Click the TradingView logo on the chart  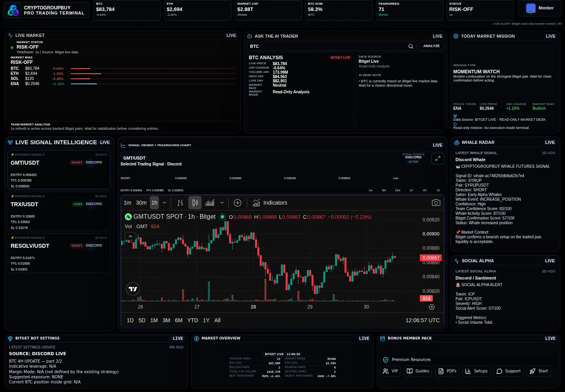[x=133, y=289]
